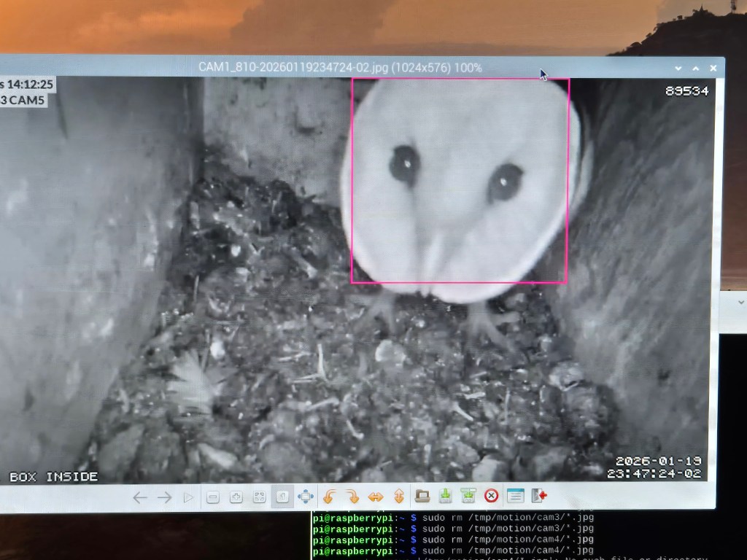The height and width of the screenshot is (560, 747).
Task: Save image as a new file
Action: click(468, 497)
